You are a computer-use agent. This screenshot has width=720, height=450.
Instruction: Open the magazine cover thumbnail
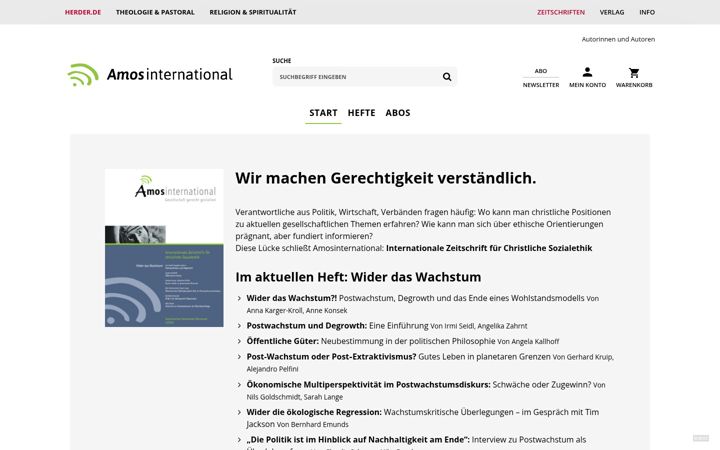[x=164, y=248]
